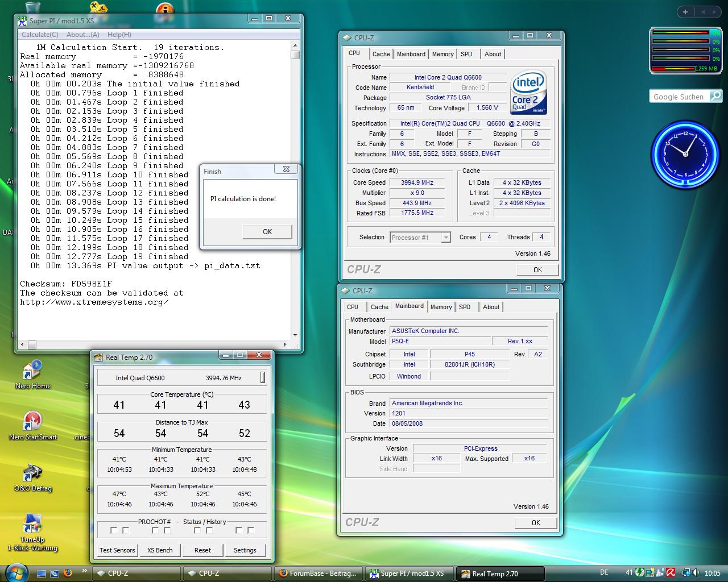Screen dimensions: 728x582
Task: Click the Google search magnifier icon
Action: click(x=715, y=96)
